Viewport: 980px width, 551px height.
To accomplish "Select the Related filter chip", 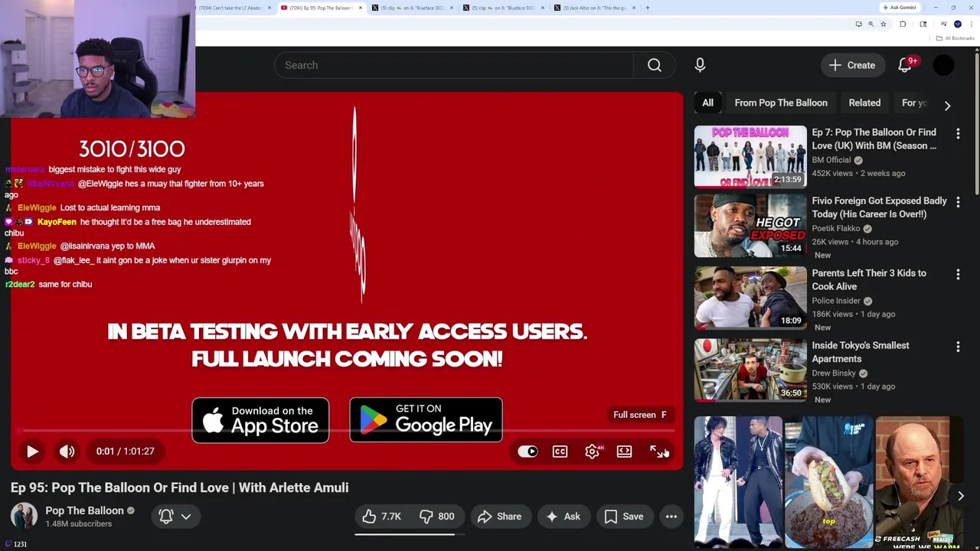I will pos(864,103).
